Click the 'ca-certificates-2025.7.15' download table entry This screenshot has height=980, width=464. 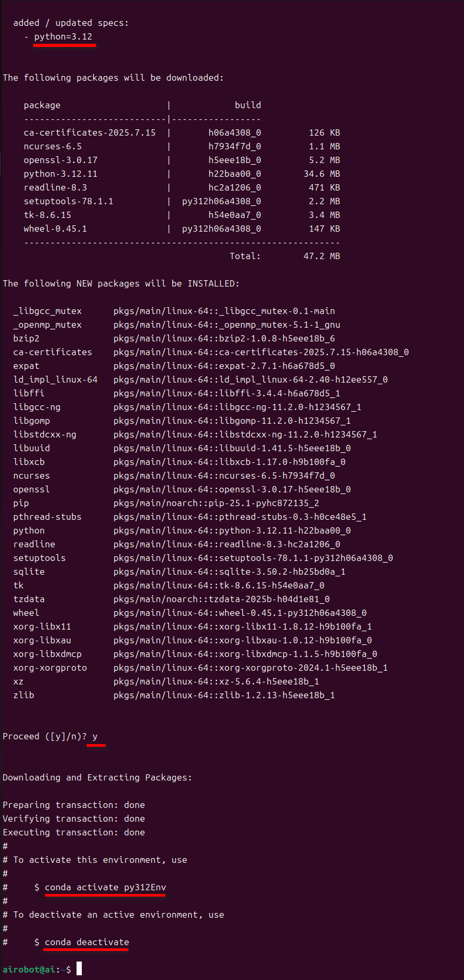(90, 132)
